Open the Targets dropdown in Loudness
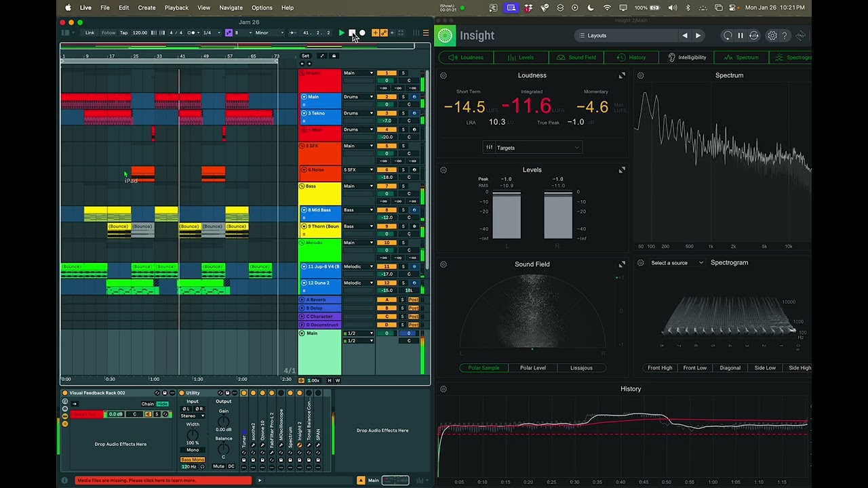 (x=532, y=148)
